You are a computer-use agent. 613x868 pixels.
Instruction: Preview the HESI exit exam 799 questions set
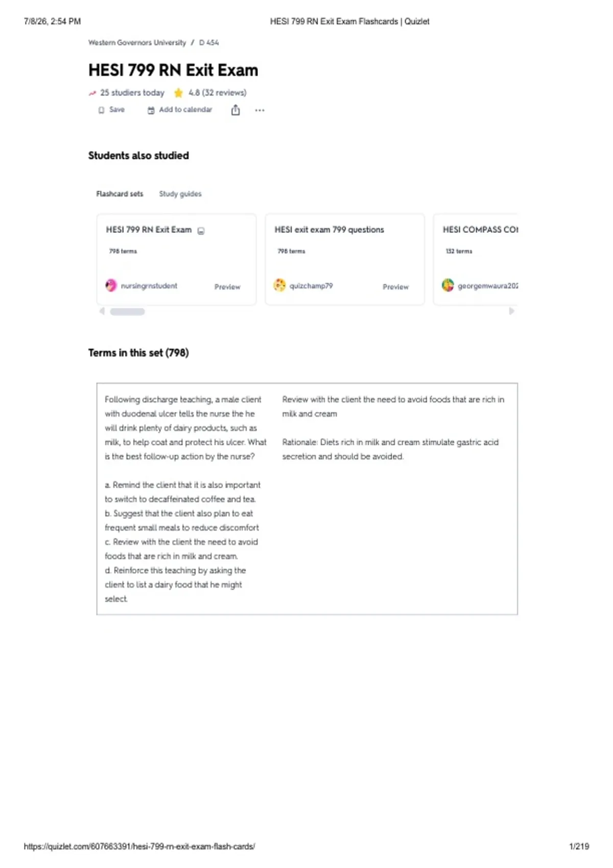click(x=396, y=287)
